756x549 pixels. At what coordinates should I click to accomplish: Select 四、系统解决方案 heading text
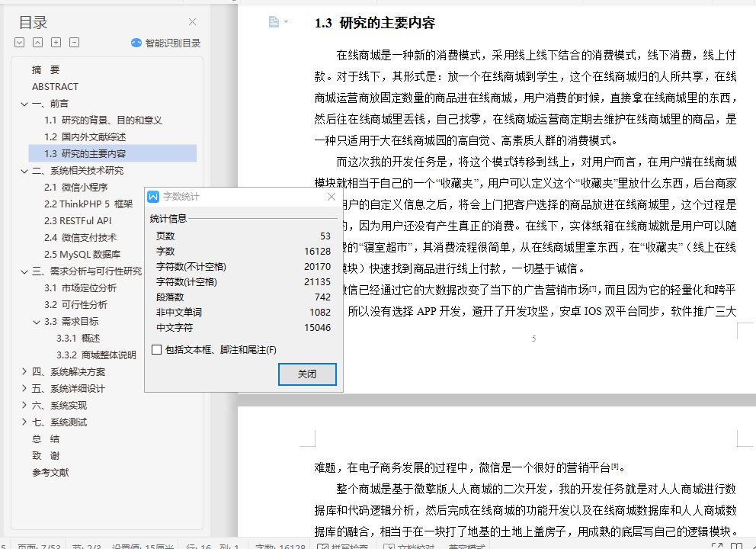(x=69, y=372)
